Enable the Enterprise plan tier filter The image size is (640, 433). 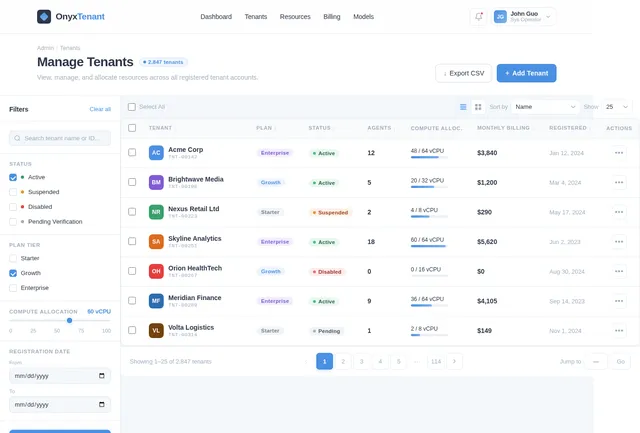pos(13,287)
